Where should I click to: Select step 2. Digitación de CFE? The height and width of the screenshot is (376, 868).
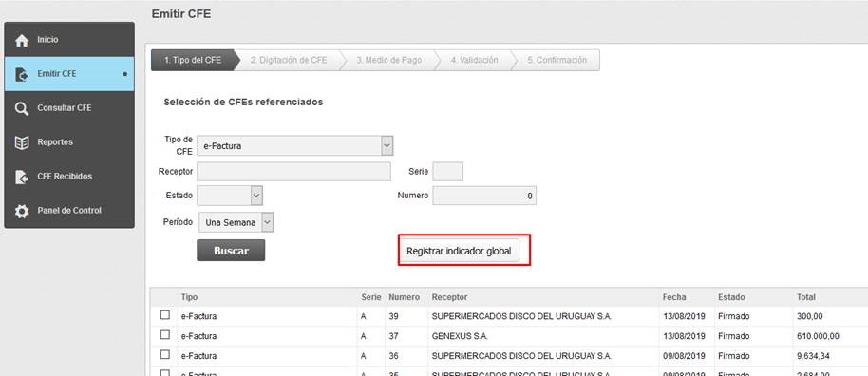(289, 61)
